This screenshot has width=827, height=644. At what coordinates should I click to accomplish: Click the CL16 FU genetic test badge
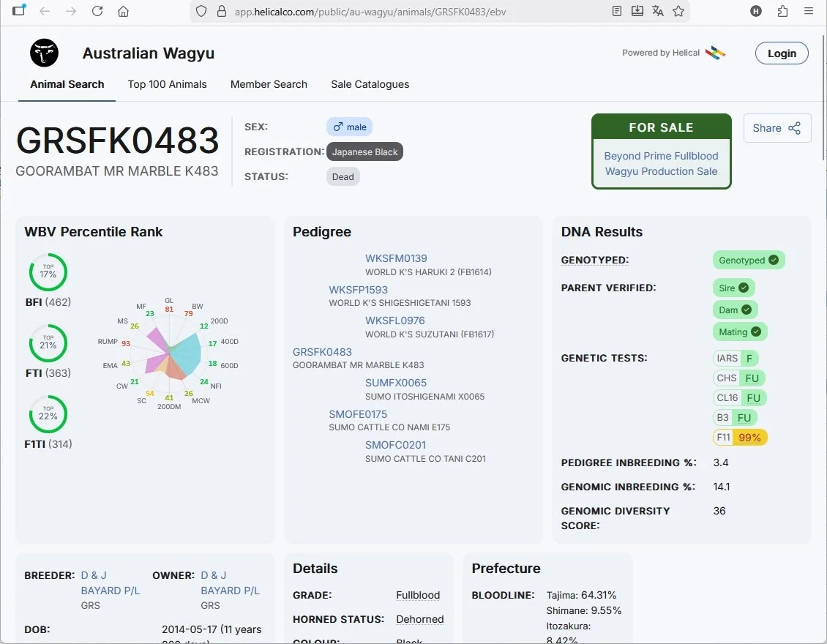[739, 398]
